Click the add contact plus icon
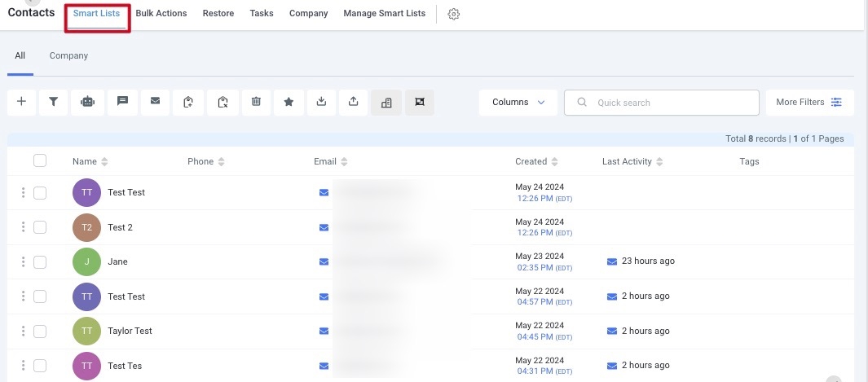Screen dimensions: 868x382 coord(21,102)
